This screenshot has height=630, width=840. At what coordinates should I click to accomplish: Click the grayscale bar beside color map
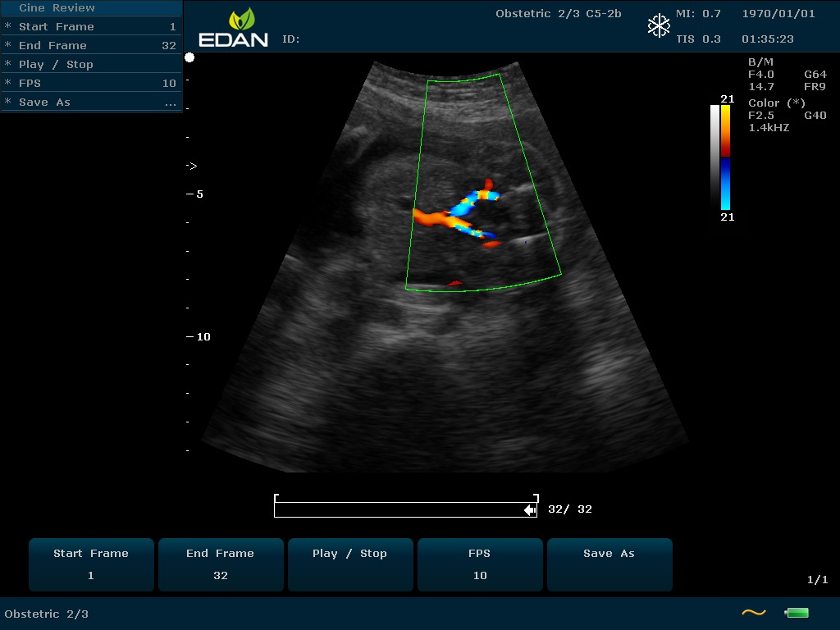point(714,131)
